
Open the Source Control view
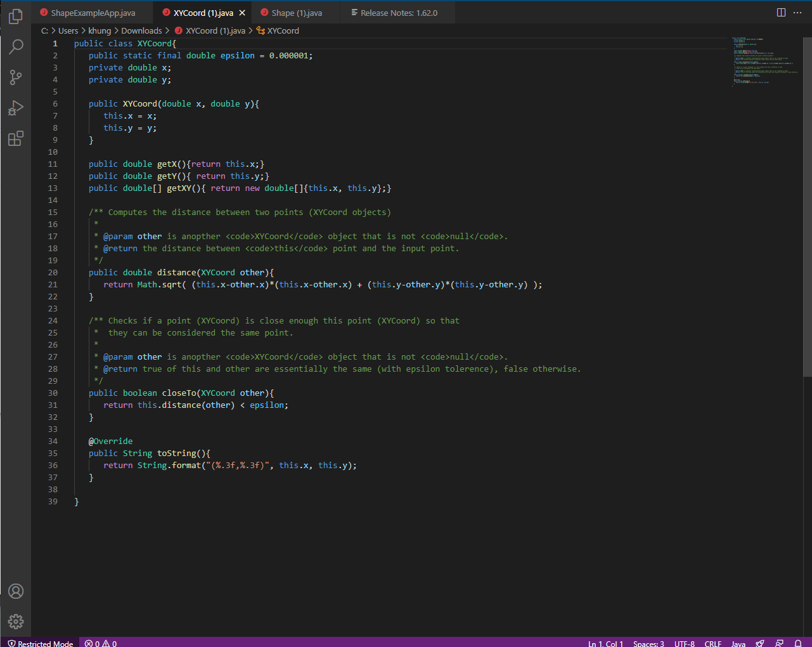click(16, 77)
